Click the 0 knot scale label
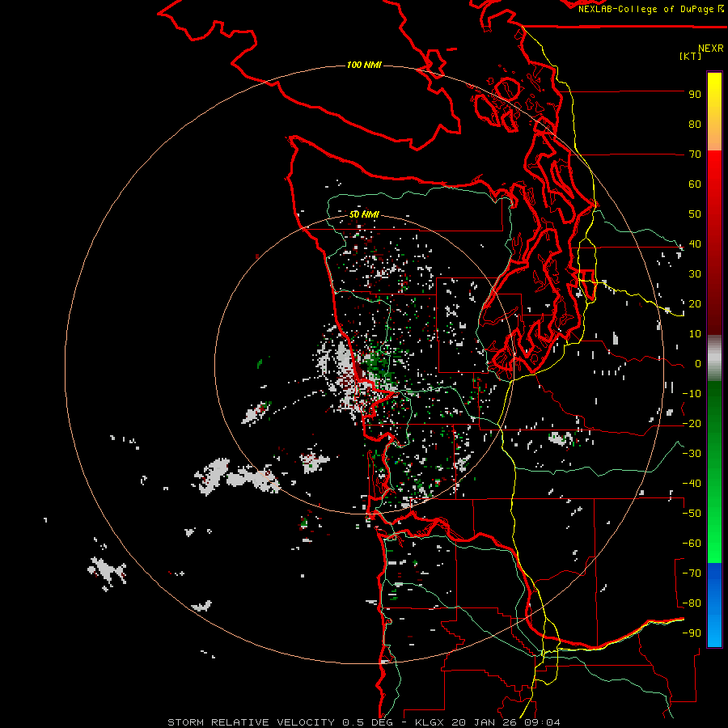This screenshot has width=728, height=728. pyautogui.click(x=698, y=364)
